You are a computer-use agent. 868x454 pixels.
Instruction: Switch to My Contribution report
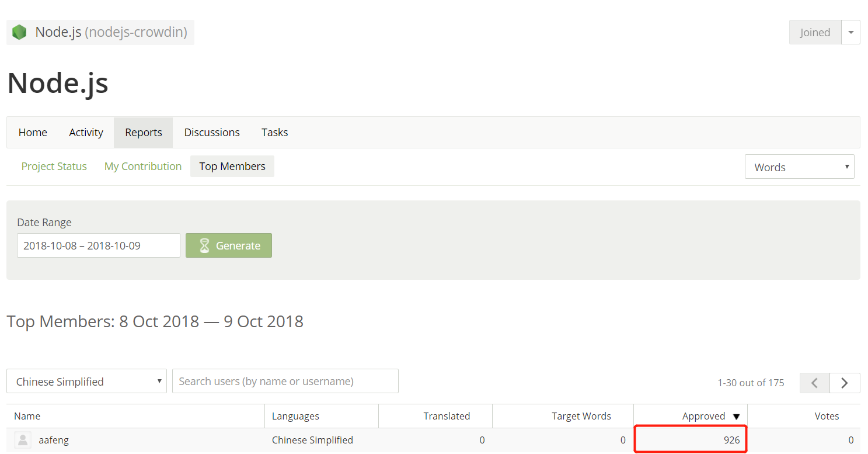143,167
